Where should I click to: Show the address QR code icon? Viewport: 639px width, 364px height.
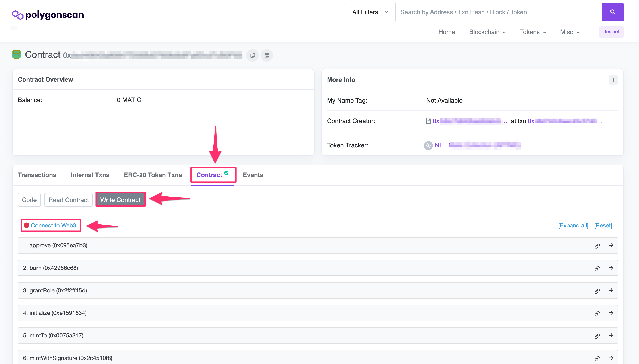pyautogui.click(x=267, y=55)
